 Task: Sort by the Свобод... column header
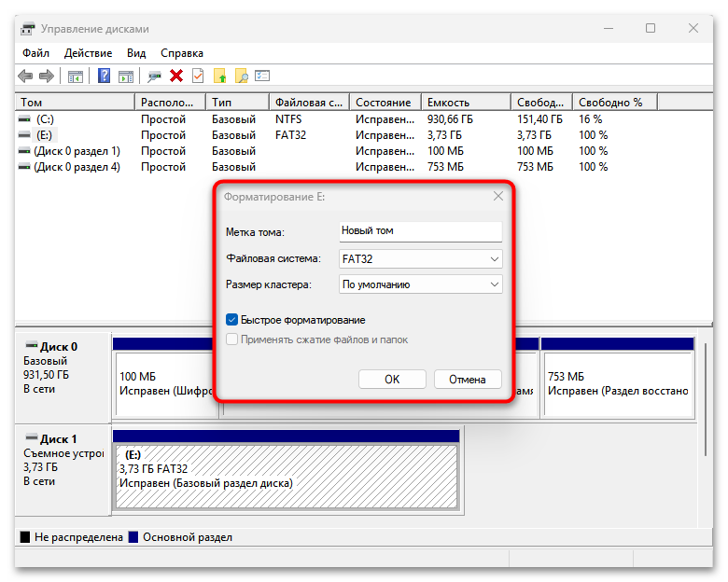coord(541,102)
